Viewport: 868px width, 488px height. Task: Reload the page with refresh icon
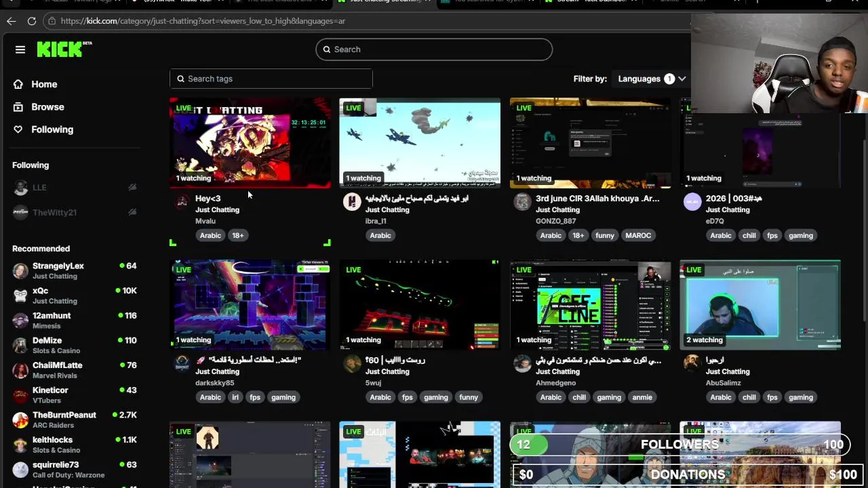32,21
